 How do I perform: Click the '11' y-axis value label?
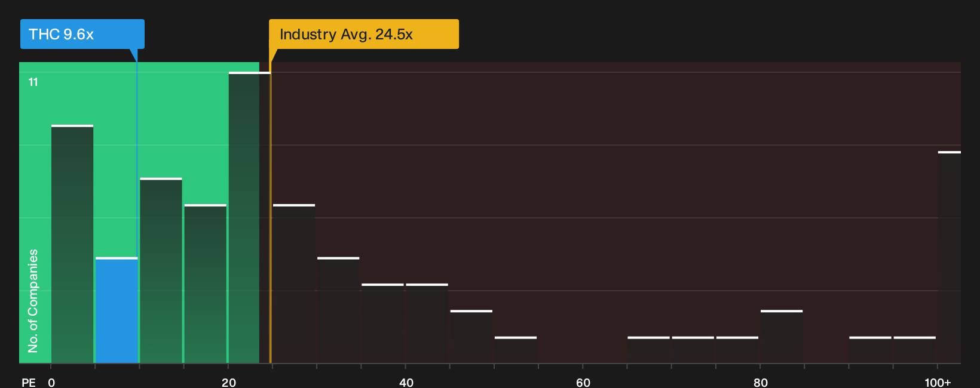point(33,82)
